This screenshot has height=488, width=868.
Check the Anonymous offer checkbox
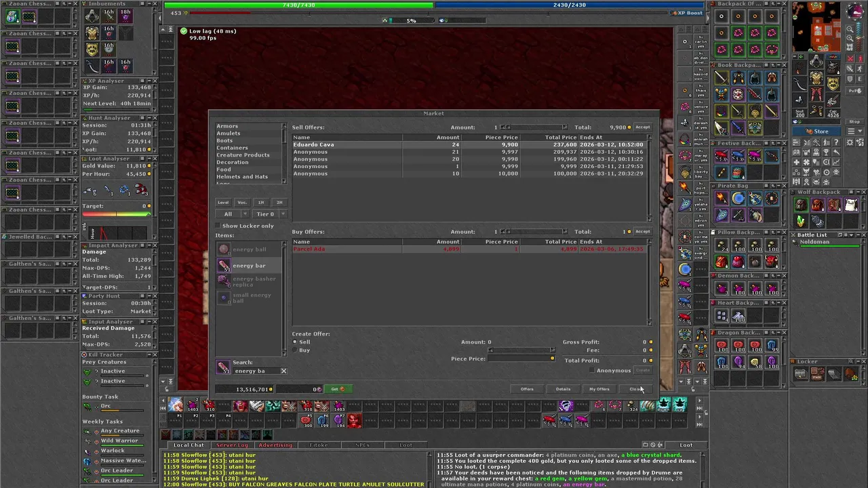[x=592, y=370]
